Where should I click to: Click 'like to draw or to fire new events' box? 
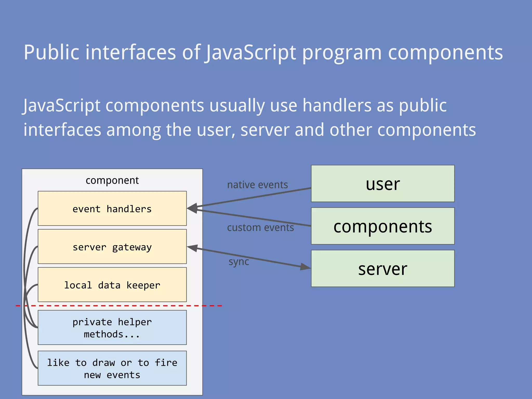pos(112,368)
